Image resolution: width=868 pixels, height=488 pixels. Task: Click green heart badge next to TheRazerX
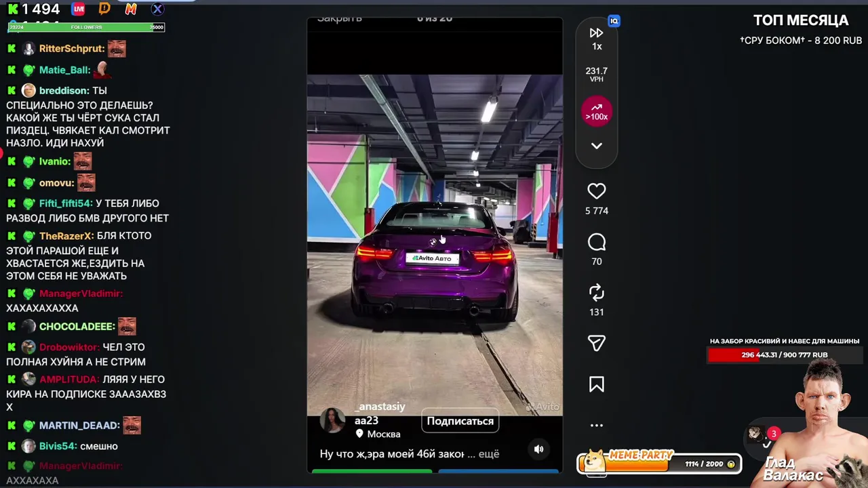pyautogui.click(x=28, y=236)
